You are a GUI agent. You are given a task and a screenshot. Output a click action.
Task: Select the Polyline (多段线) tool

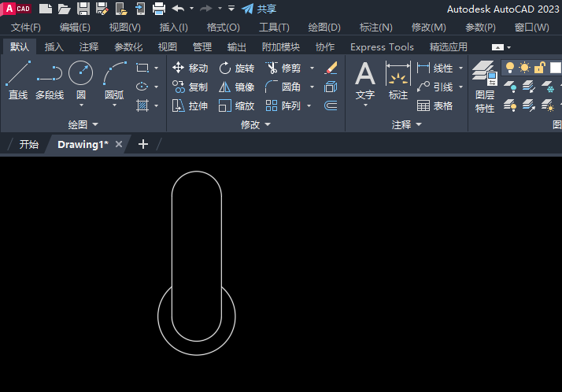point(50,80)
